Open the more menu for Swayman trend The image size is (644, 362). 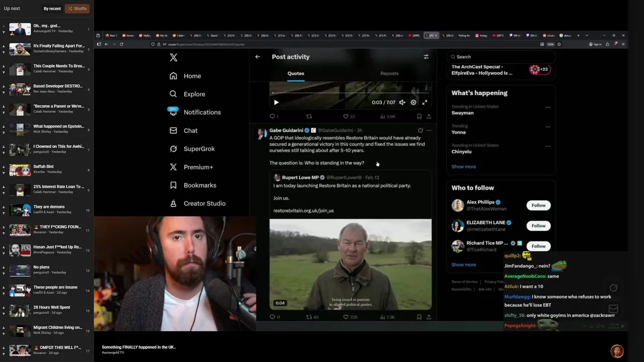tap(547, 107)
